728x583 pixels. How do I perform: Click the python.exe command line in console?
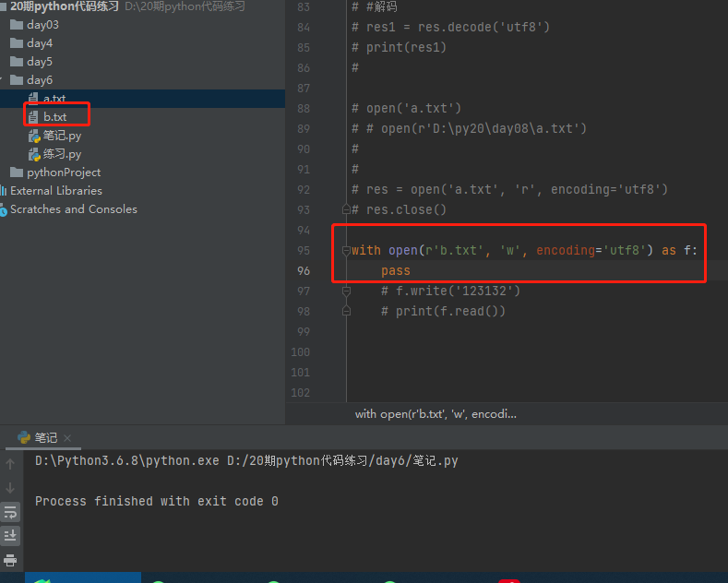click(246, 461)
